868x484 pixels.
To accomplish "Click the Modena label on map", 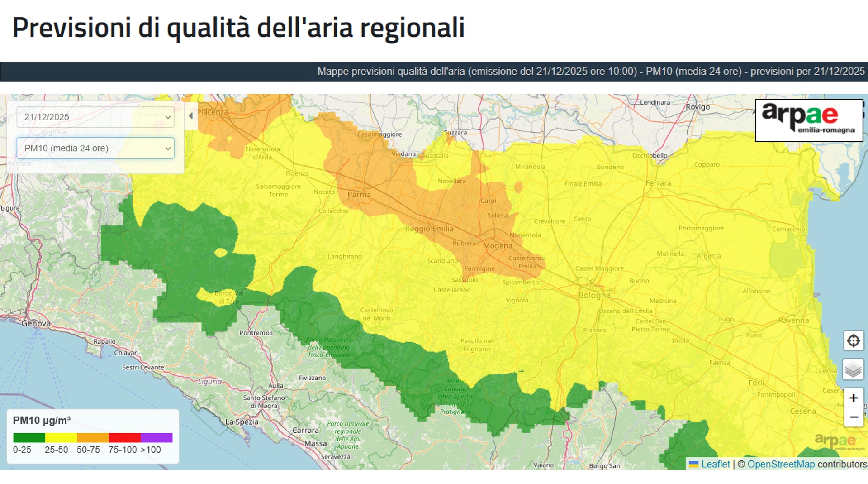I will click(x=498, y=246).
